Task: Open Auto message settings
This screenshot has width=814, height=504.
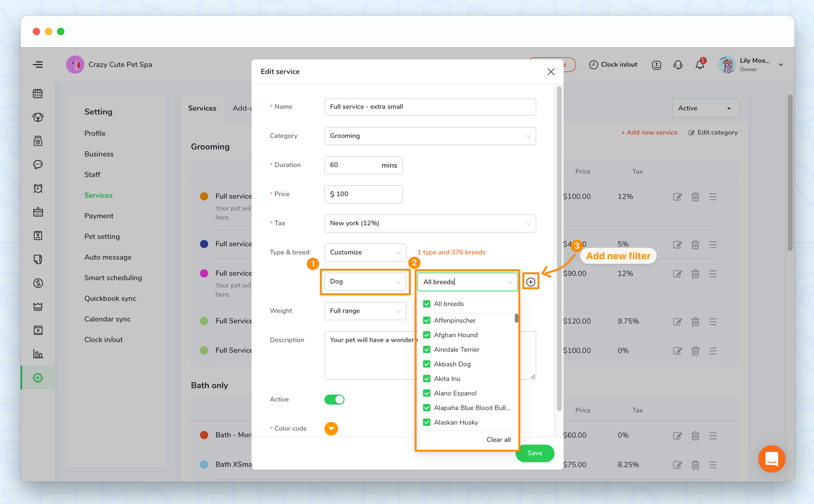Action: 108,257
